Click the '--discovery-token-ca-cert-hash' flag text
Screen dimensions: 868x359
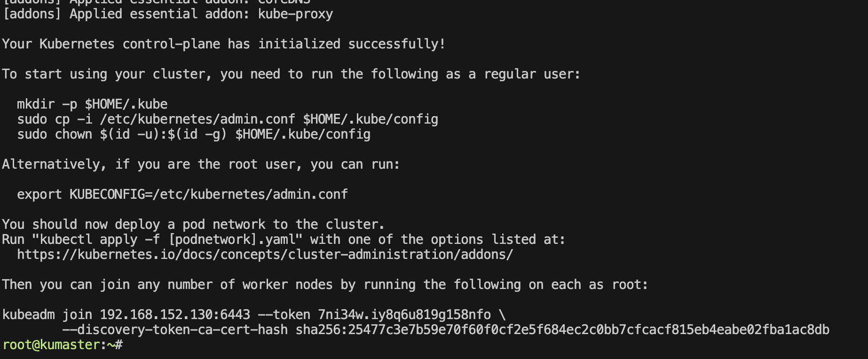(x=175, y=330)
